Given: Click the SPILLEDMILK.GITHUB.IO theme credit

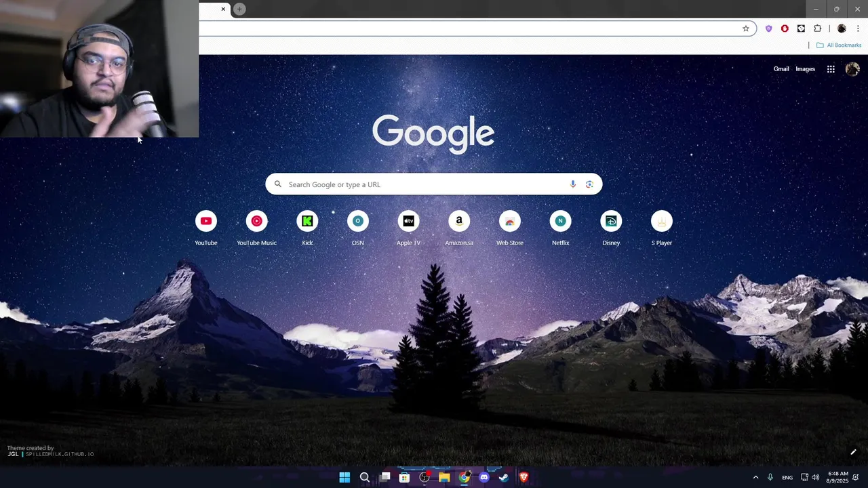Looking at the screenshot, I should tap(60, 454).
